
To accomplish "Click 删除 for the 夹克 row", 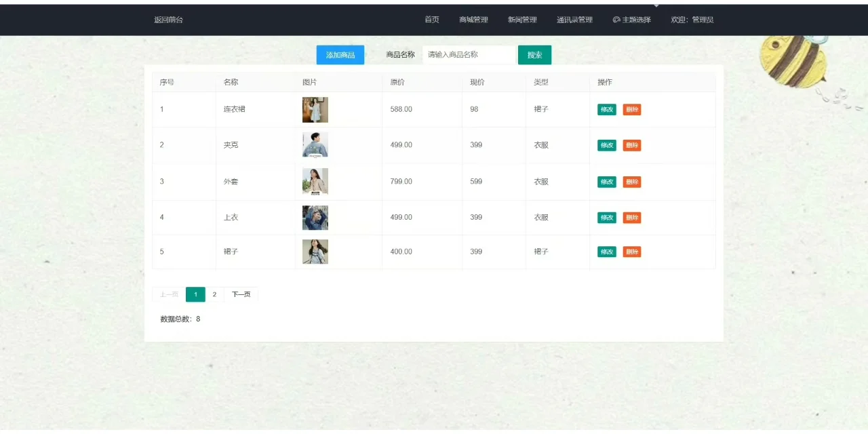I will click(x=631, y=144).
